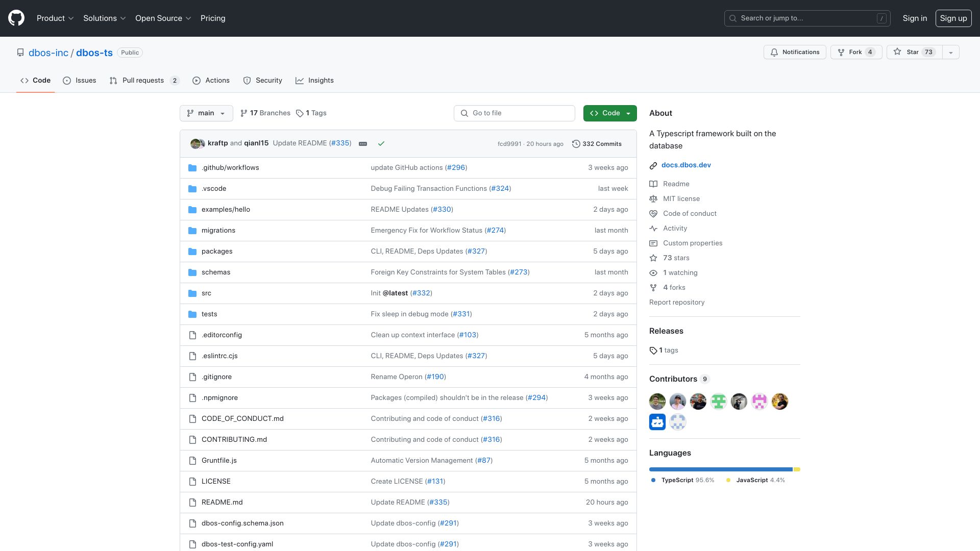Viewport: 980px width, 551px height.
Task: Click the packages folder icon
Action: coord(192,252)
